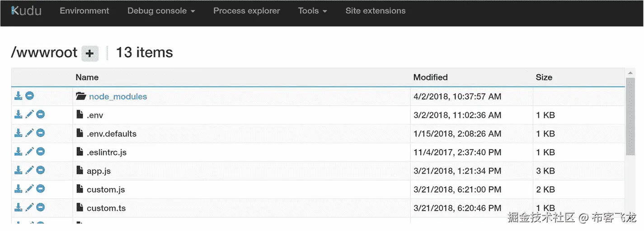Expand the Debug console dropdown
The width and height of the screenshot is (644, 231).
coord(161,11)
